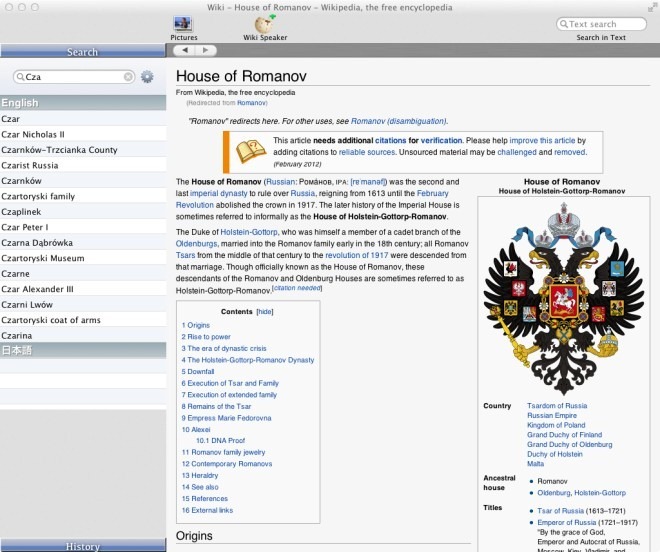Toggle fullscreen icon in title bar
This screenshot has width=660, height=552.
[x=652, y=7]
